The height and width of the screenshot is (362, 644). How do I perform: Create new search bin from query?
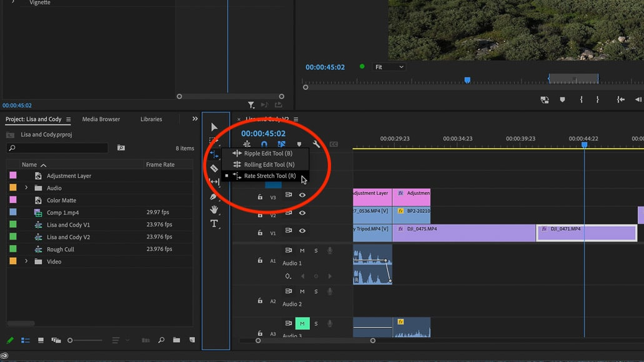tap(121, 148)
